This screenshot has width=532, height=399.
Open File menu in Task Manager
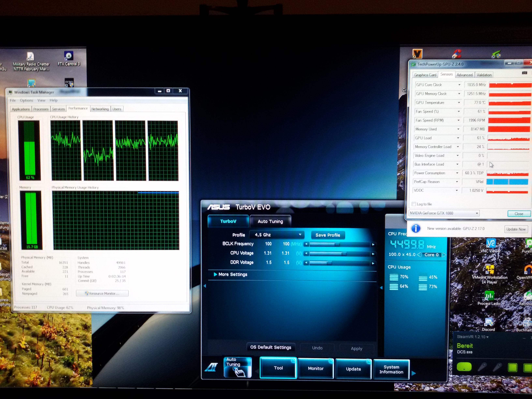point(13,100)
